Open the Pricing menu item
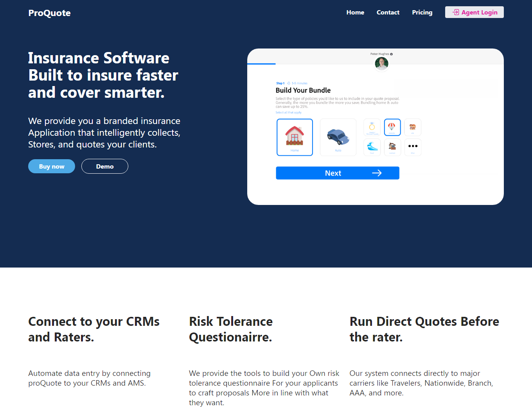 pos(422,12)
